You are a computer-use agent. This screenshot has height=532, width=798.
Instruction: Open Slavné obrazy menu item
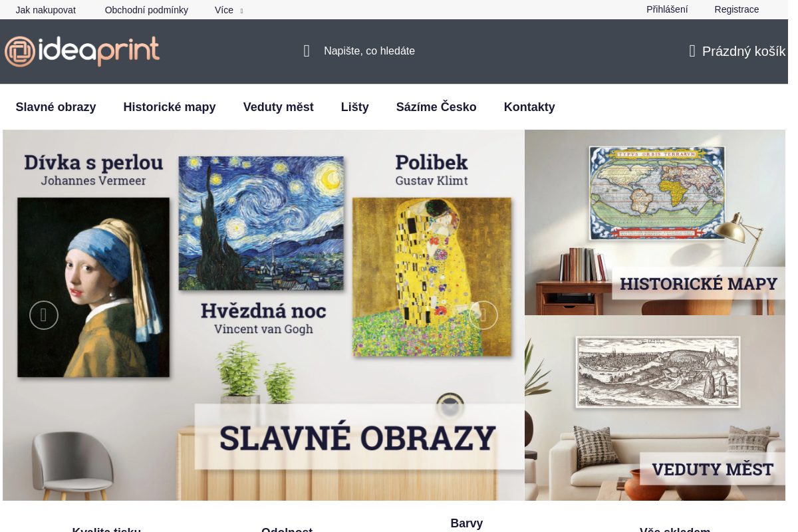pos(56,107)
